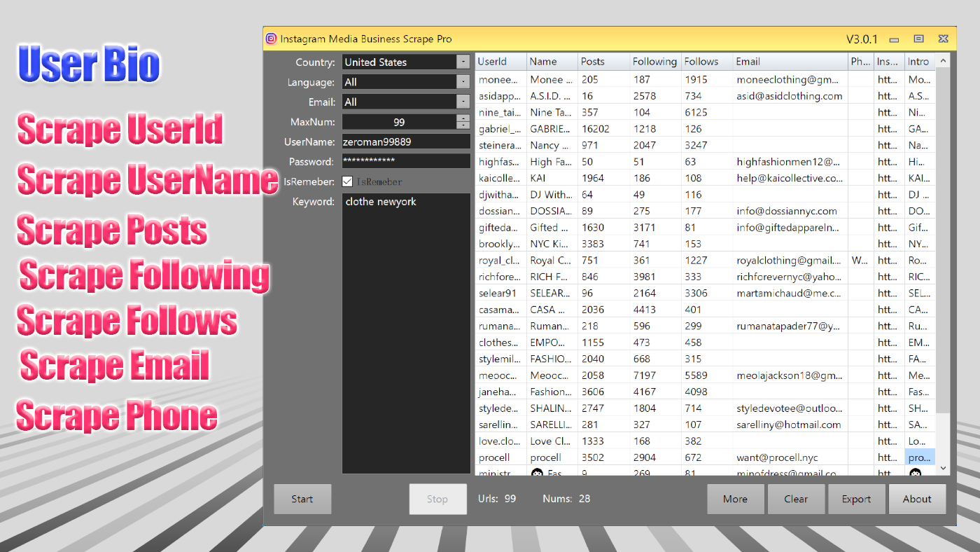Viewport: 980px width, 552px height.
Task: Toggle the IsRemeber checkbox
Action: (x=347, y=182)
